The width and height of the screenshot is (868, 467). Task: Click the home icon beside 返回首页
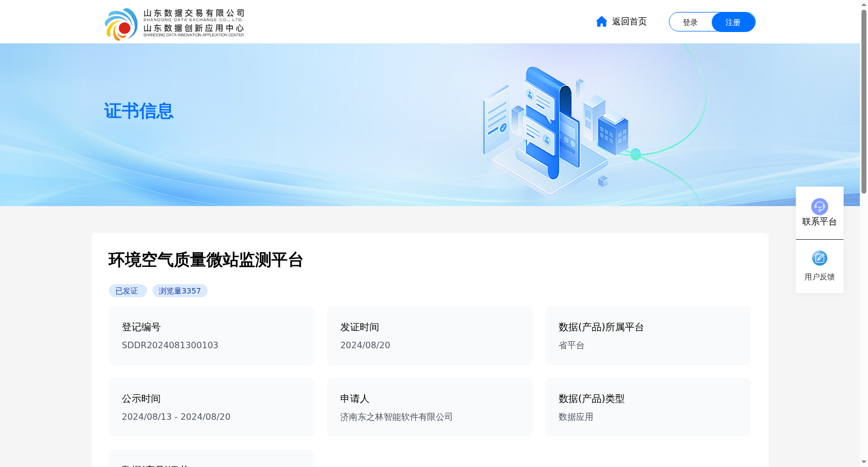coord(601,22)
